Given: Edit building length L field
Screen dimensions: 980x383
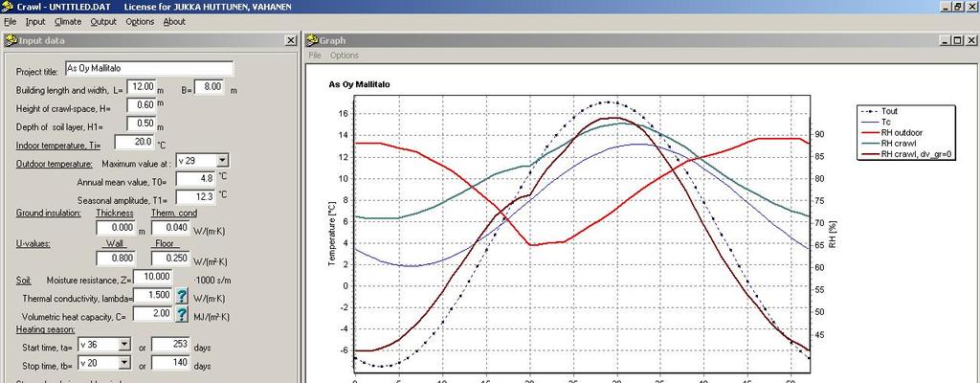Looking at the screenshot, I should [x=141, y=87].
